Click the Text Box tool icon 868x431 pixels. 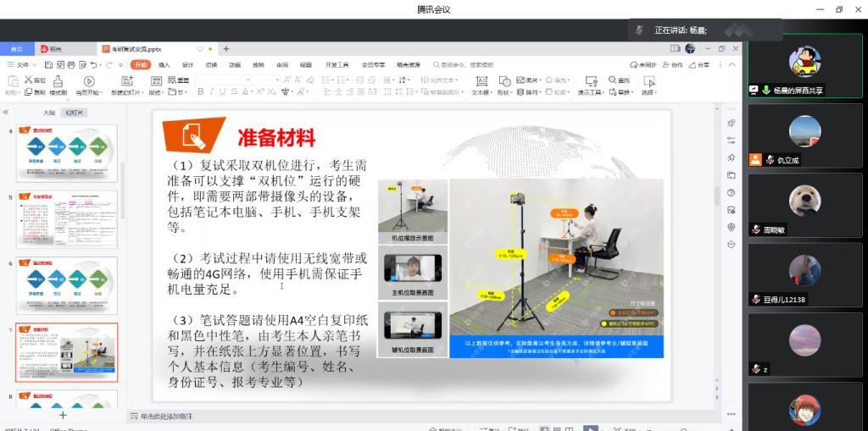coord(481,81)
